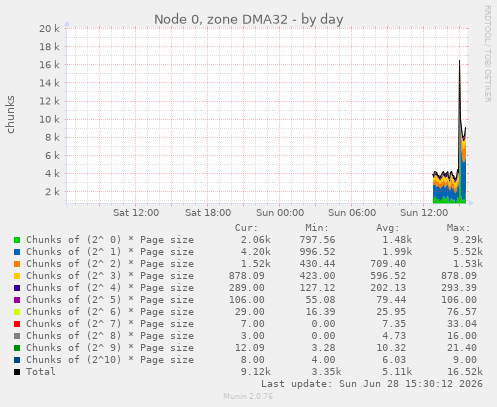Click the green swatch for 2^ 0 chunks
Viewport: 497px width, 407px height.
[17, 240]
